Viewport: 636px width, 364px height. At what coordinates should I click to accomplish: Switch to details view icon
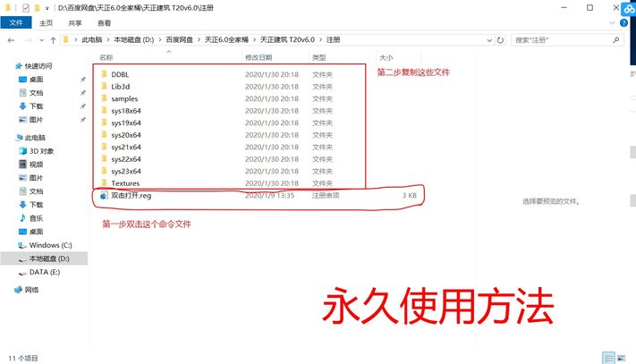pos(608,358)
